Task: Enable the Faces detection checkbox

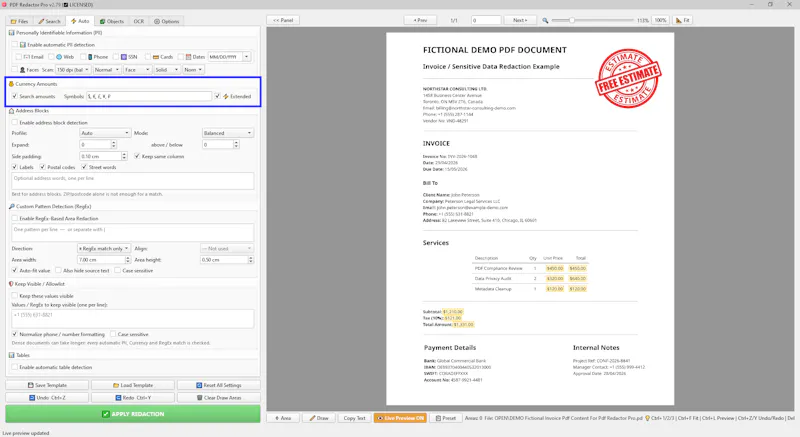Action: click(x=15, y=69)
